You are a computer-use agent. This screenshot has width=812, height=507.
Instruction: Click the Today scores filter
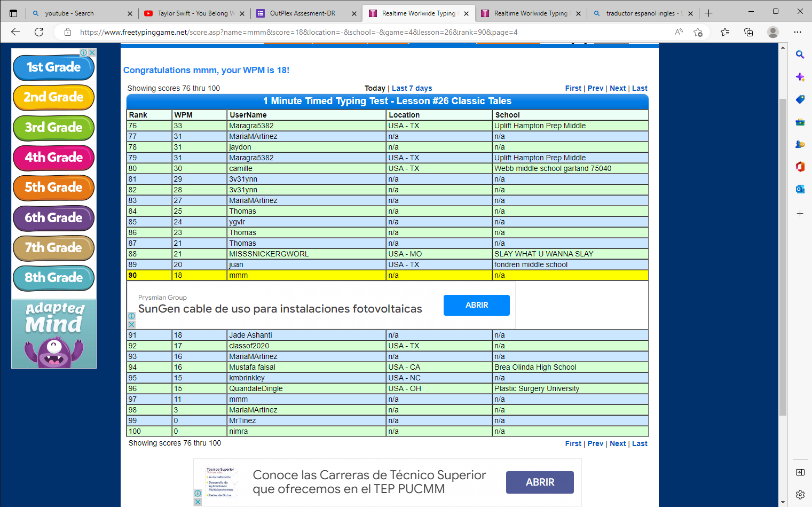pyautogui.click(x=375, y=88)
